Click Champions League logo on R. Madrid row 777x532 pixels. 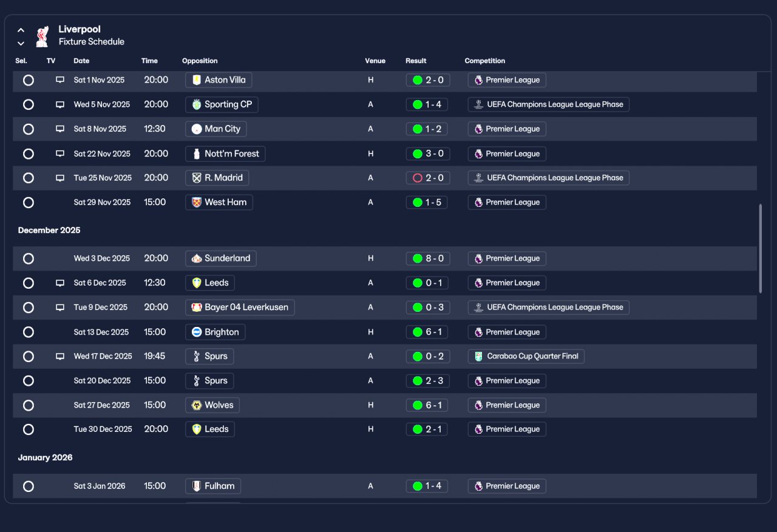478,178
